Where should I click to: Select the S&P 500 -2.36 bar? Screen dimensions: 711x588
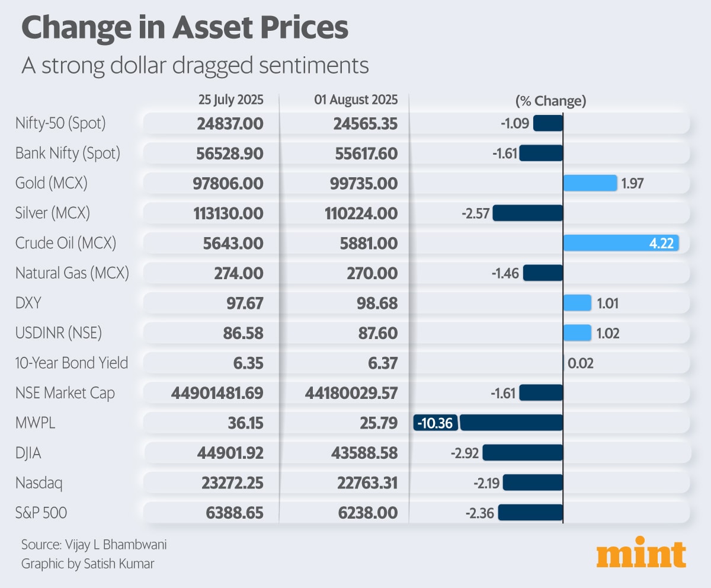pos(530,512)
